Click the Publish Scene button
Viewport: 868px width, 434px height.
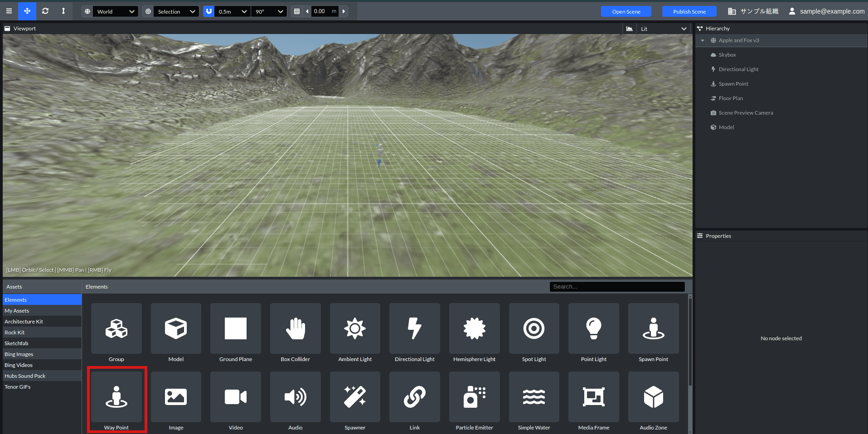689,11
